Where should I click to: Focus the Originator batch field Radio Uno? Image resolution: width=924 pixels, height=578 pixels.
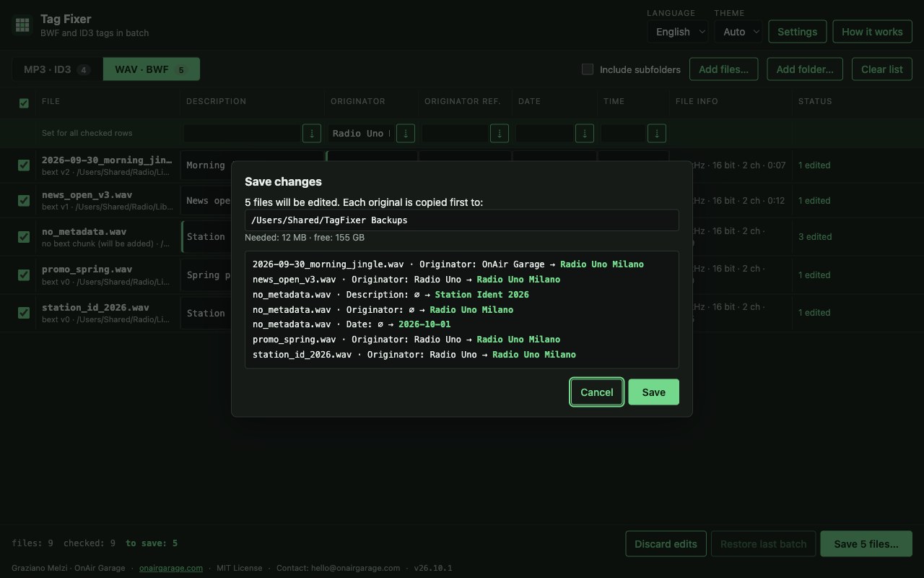tap(361, 133)
